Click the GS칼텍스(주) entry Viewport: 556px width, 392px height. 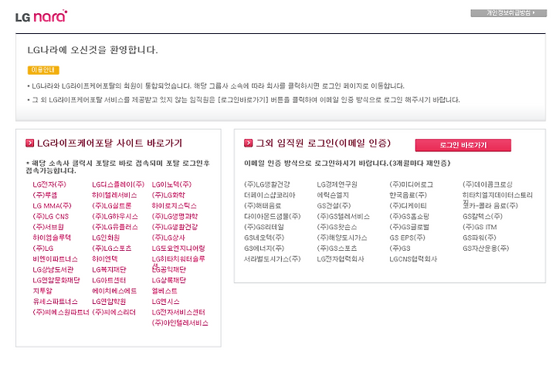pos(482,217)
